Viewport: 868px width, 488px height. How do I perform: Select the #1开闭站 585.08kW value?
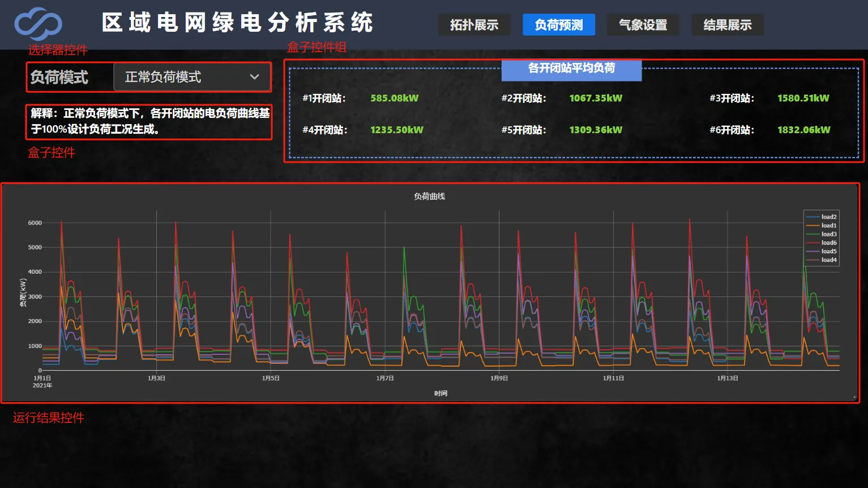coord(394,98)
